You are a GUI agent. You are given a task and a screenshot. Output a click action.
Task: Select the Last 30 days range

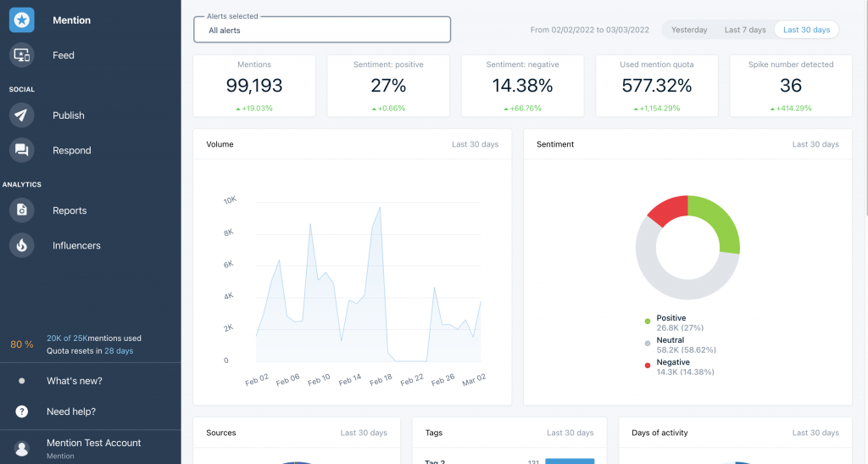click(806, 30)
